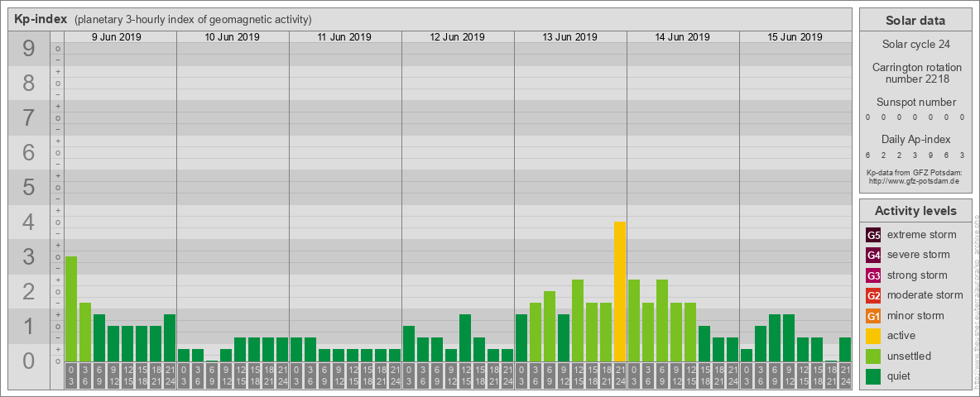
Task: Click the 14 Jun 2019 date header
Action: click(x=683, y=37)
